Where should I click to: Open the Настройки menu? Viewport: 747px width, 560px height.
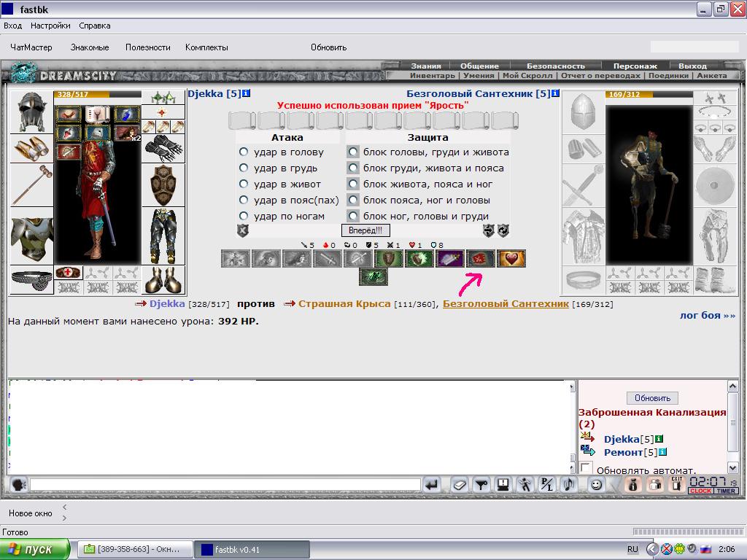[50, 26]
